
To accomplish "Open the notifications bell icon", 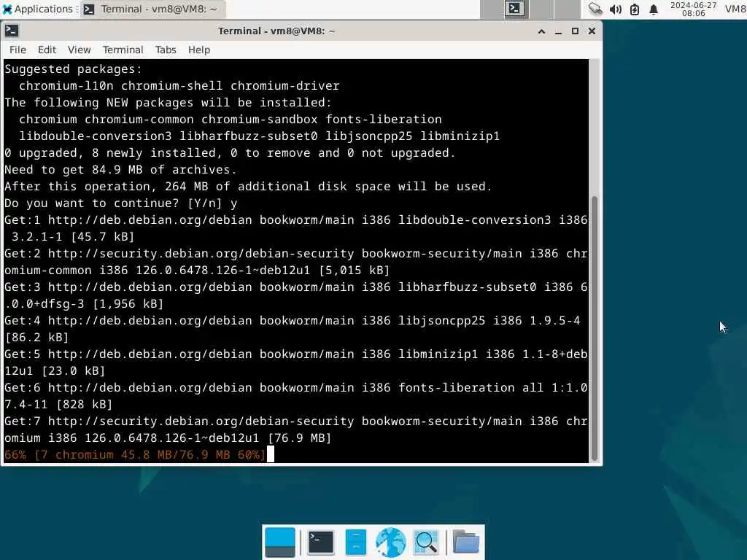I will point(654,9).
